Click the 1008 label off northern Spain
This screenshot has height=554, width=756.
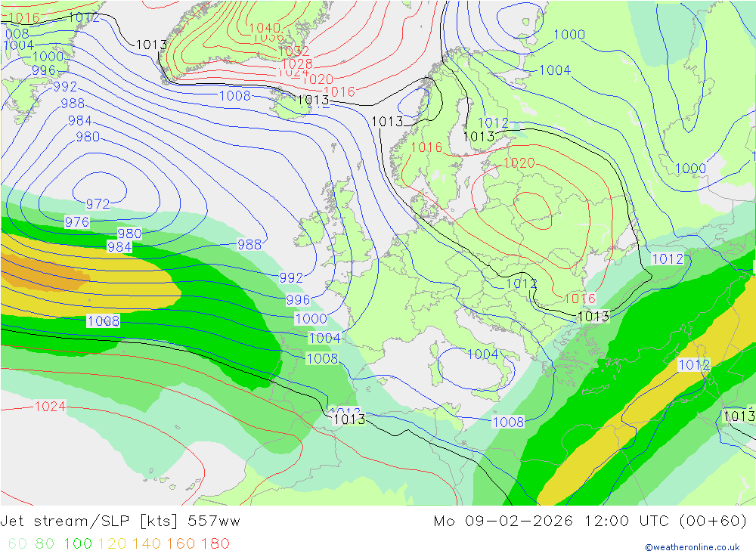[x=323, y=359]
